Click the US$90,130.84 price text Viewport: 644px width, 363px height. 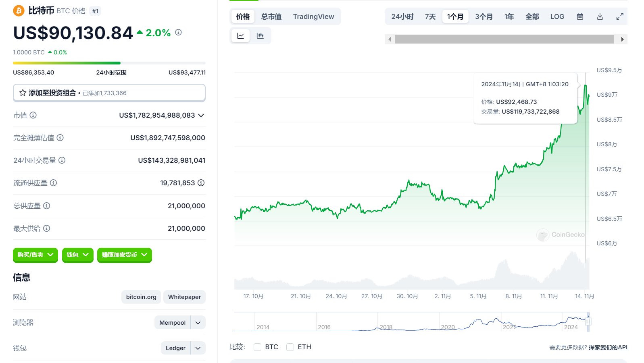pos(73,33)
